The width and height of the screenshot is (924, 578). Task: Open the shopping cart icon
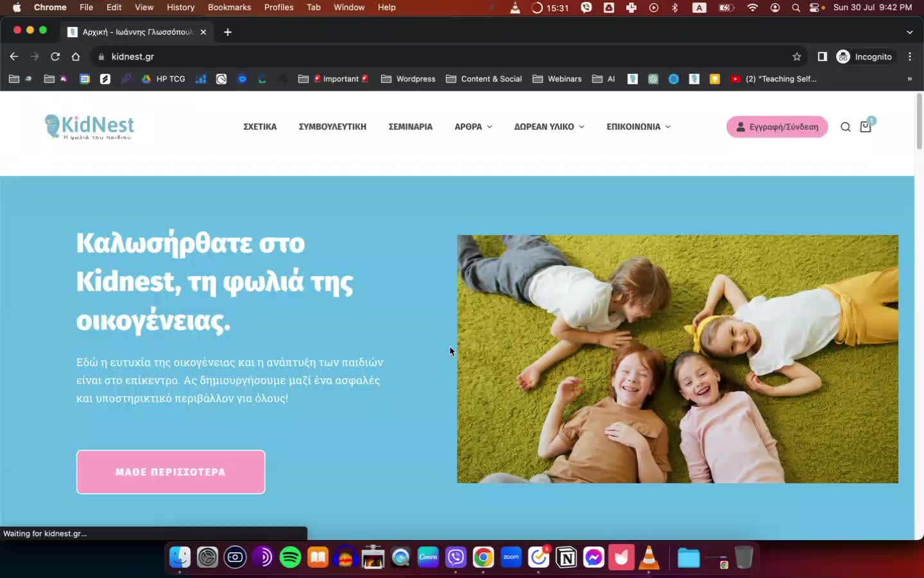pyautogui.click(x=866, y=127)
